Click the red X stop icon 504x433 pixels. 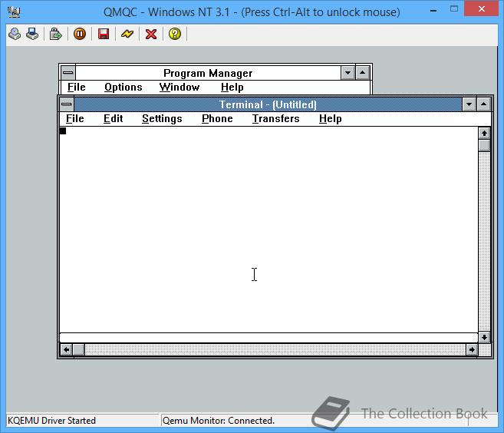151,34
